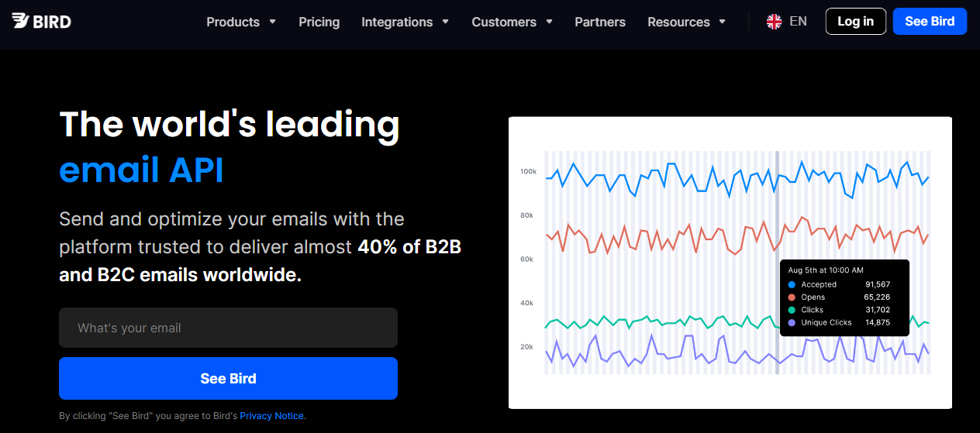Screen dimensions: 980x433
Task: Open the Privacy Notice link
Action: pyautogui.click(x=271, y=416)
